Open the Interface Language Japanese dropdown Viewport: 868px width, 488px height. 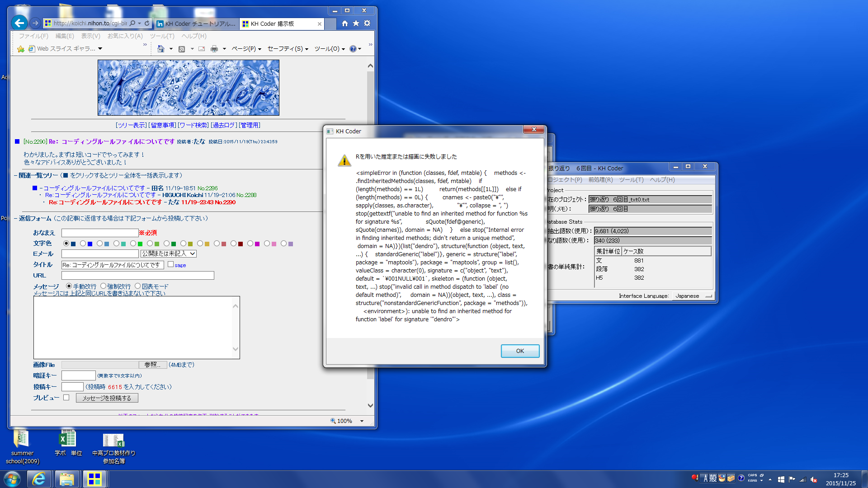pos(693,296)
